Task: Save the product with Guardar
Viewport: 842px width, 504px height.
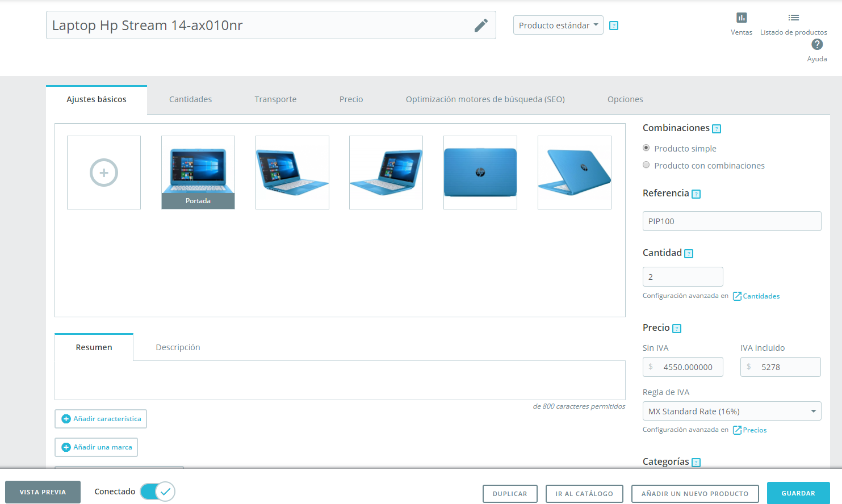Action: 798,493
